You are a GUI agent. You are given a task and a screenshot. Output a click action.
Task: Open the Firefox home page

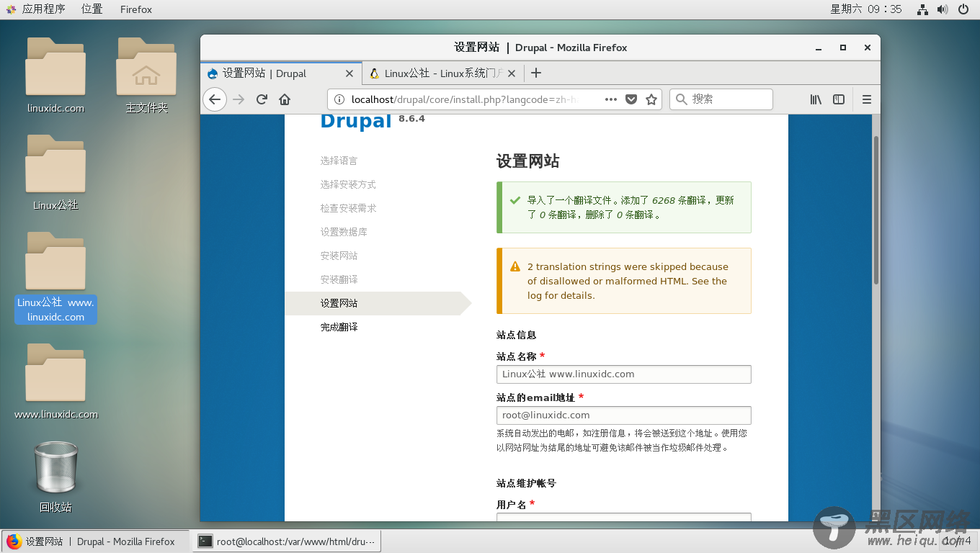[285, 99]
